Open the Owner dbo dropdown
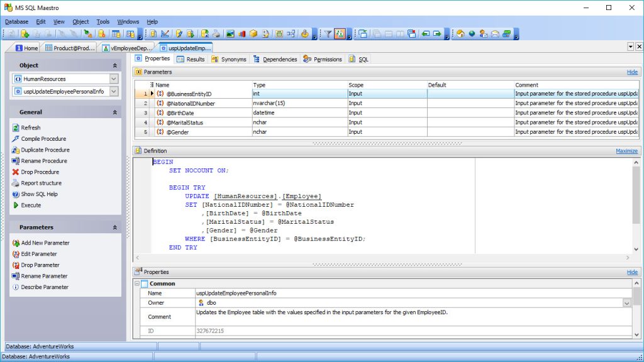 coord(627,303)
